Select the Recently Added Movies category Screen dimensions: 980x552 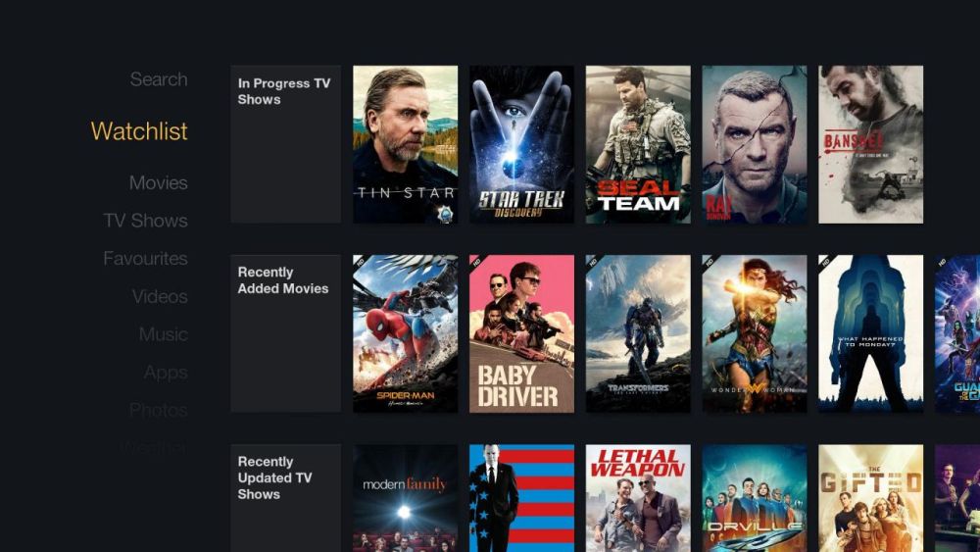[x=285, y=333]
